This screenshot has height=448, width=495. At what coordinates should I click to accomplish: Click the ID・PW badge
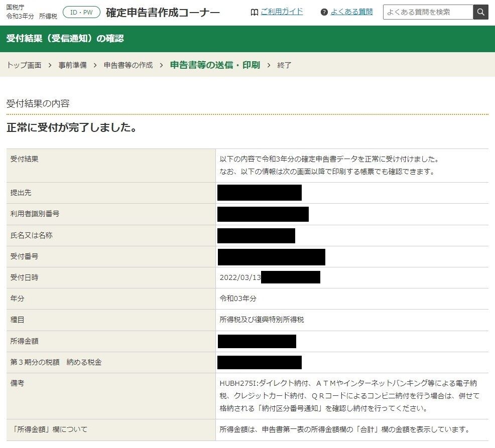[81, 13]
